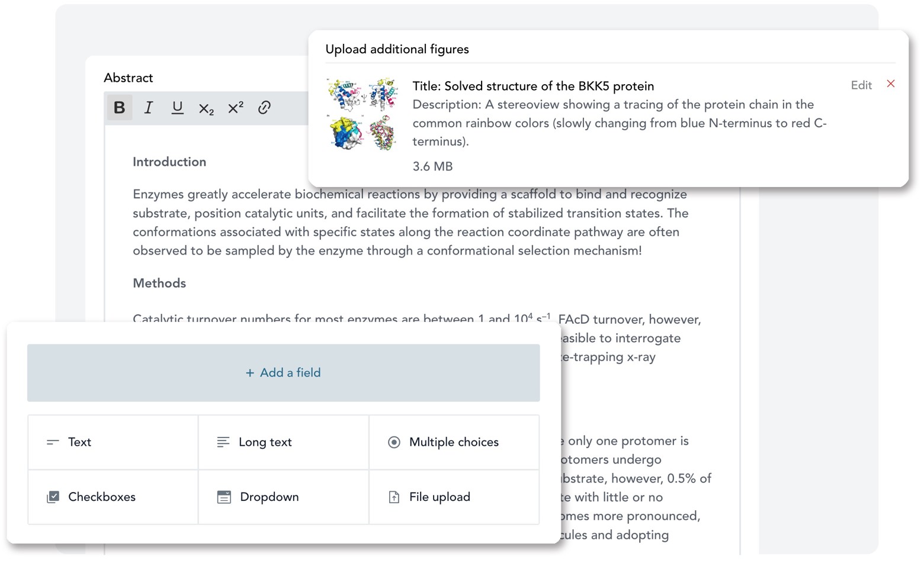The height and width of the screenshot is (563, 924).
Task: Add a Multiple choices field
Action: point(454,442)
